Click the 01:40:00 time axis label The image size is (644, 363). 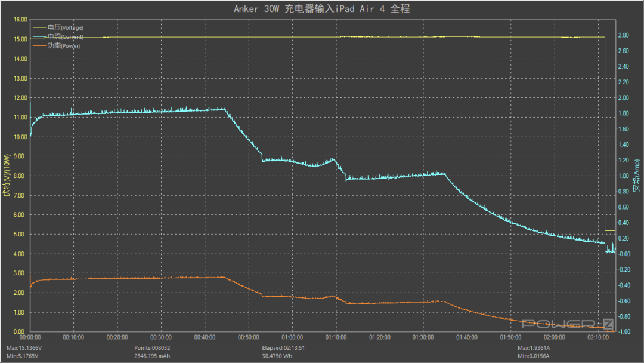click(x=467, y=337)
